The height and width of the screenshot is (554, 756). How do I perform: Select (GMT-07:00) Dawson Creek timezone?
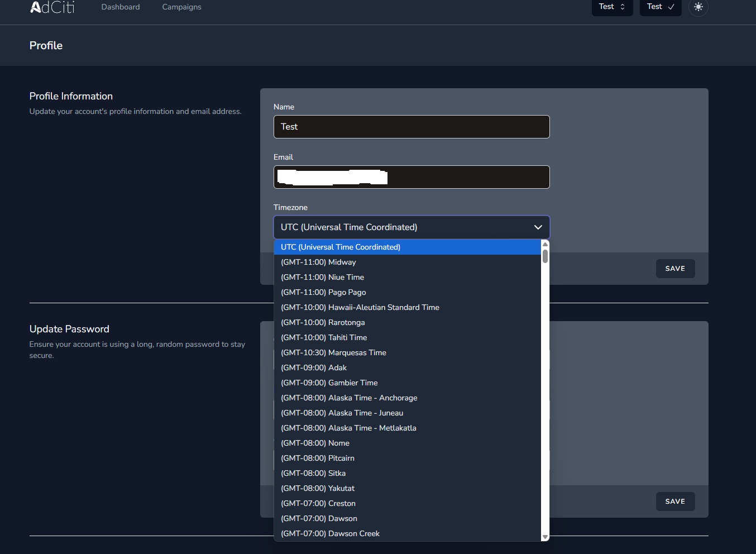330,533
